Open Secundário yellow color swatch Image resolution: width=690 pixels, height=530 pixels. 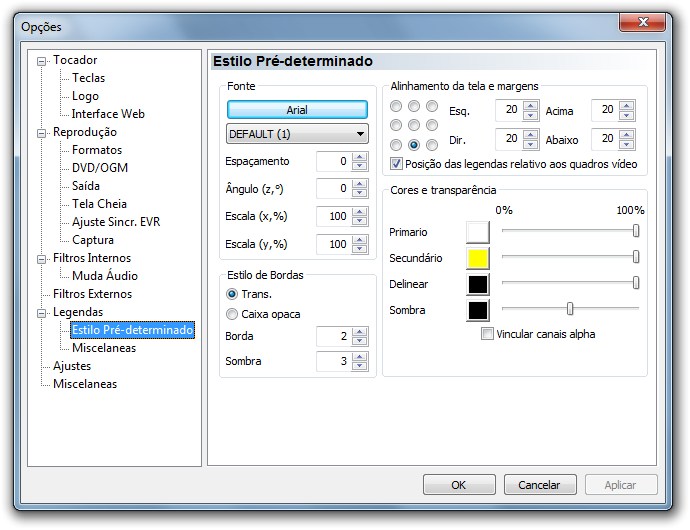click(x=478, y=258)
